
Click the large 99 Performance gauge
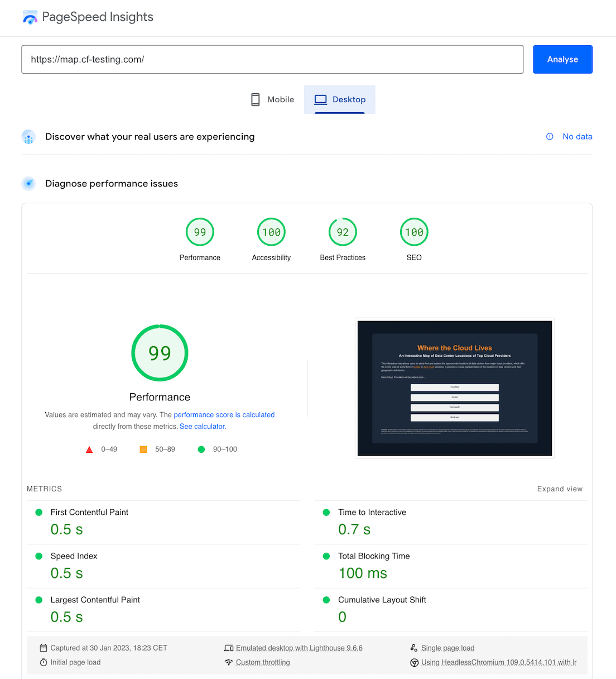(160, 353)
